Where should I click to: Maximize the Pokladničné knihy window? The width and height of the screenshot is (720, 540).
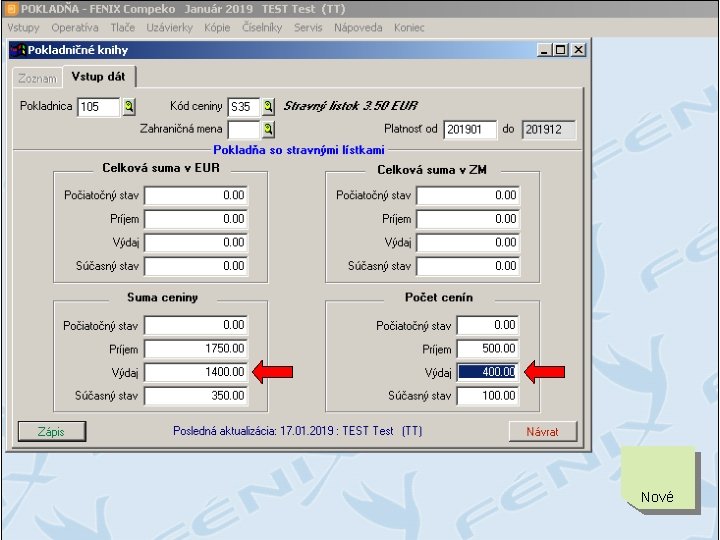561,50
